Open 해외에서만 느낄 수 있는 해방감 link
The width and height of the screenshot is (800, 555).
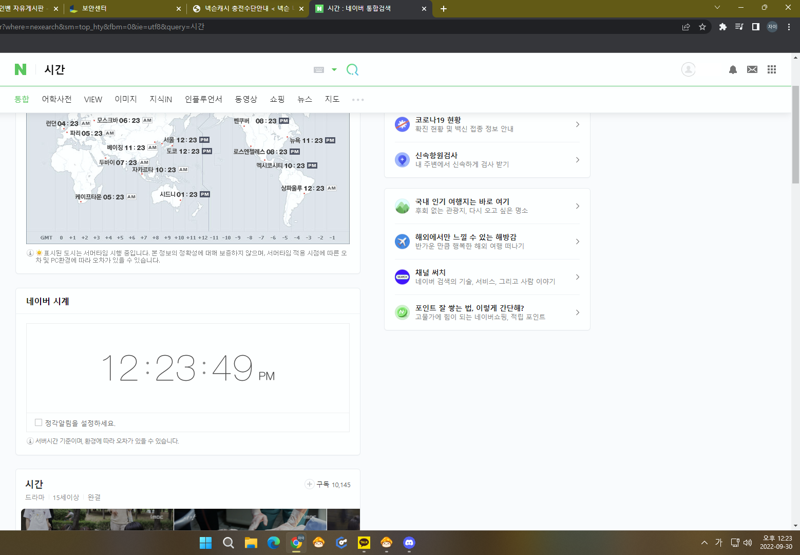coord(465,237)
